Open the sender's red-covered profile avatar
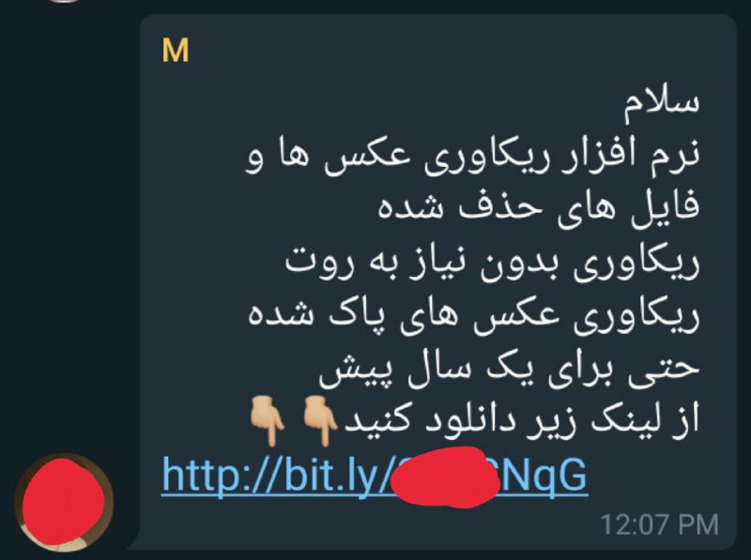Screen dimensions: 751x560 pyautogui.click(x=64, y=502)
